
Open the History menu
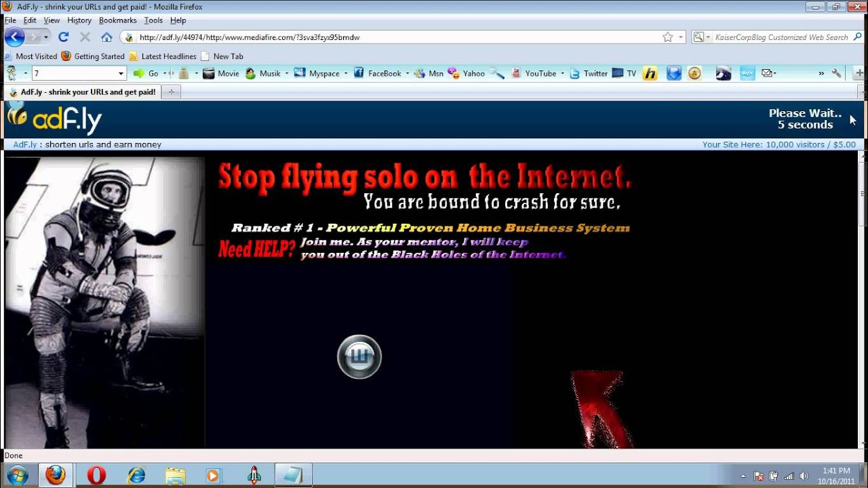coord(79,20)
